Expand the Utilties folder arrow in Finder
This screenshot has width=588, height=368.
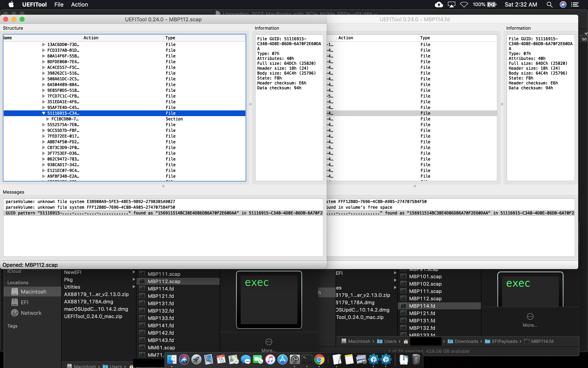click(x=134, y=287)
